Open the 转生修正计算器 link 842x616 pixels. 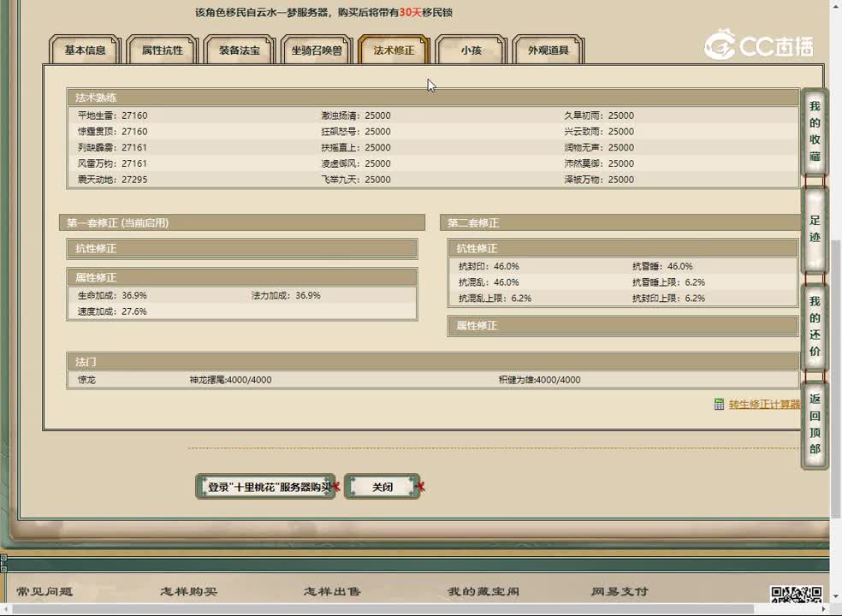tap(764, 405)
